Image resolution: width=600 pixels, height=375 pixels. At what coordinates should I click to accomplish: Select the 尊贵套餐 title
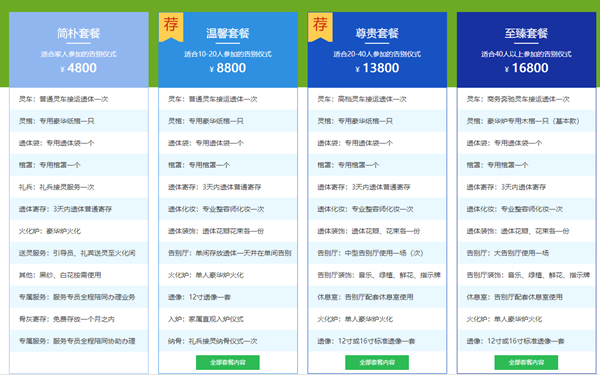377,33
